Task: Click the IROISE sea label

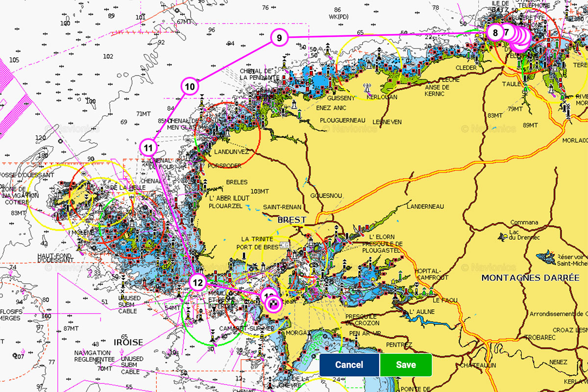Action: point(128,342)
